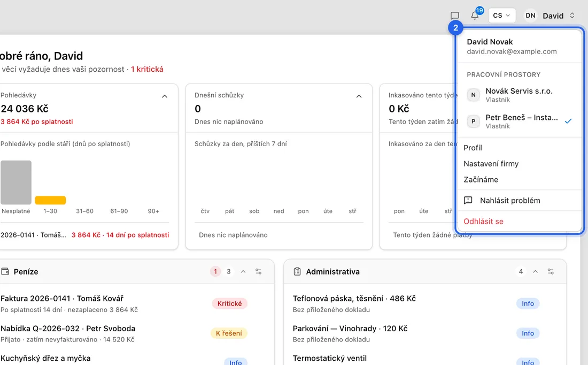Click the Administrativa count badge 4
Viewport: 588px width, 365px height.
pos(521,271)
